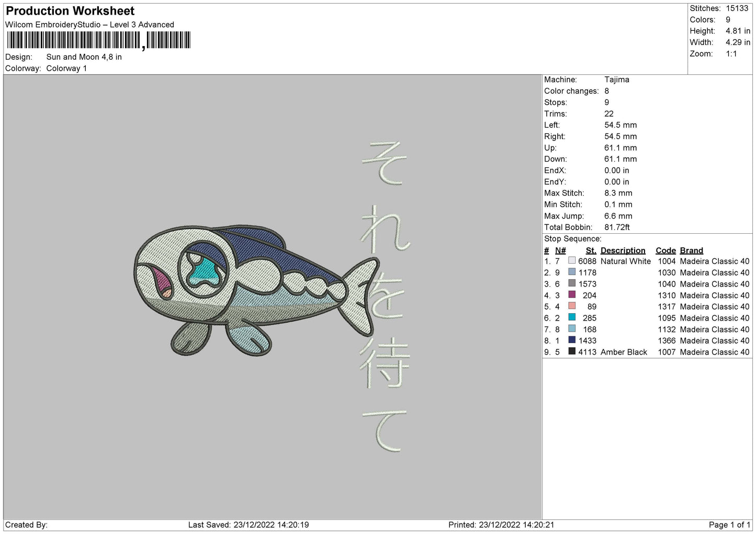Click thread code '1007'

pos(667,352)
